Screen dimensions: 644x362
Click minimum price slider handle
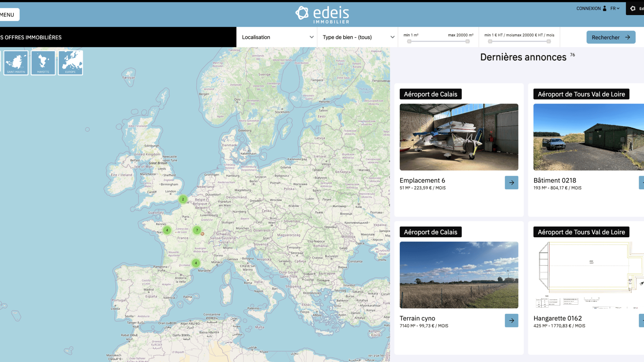coord(490,41)
